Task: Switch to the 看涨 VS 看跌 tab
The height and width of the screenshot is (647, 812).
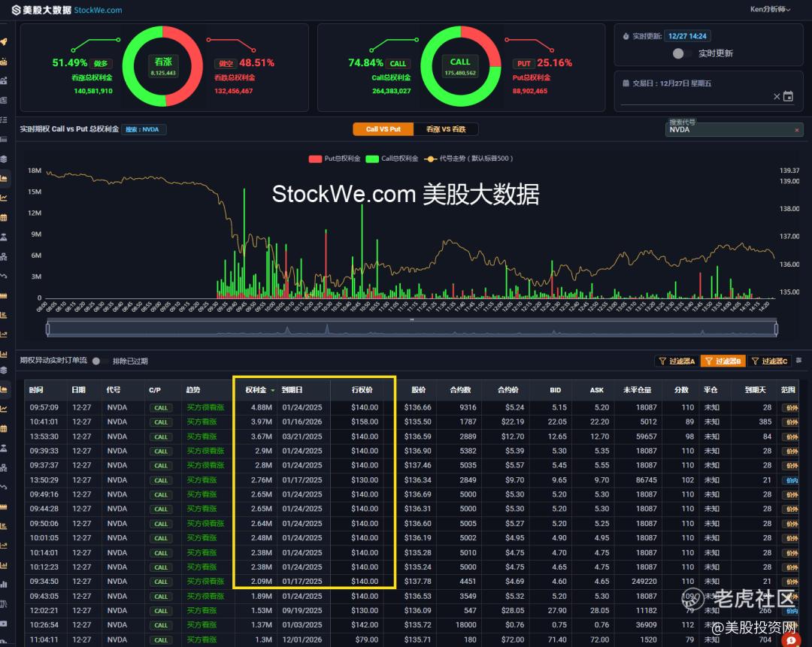Action: pyautogui.click(x=446, y=129)
